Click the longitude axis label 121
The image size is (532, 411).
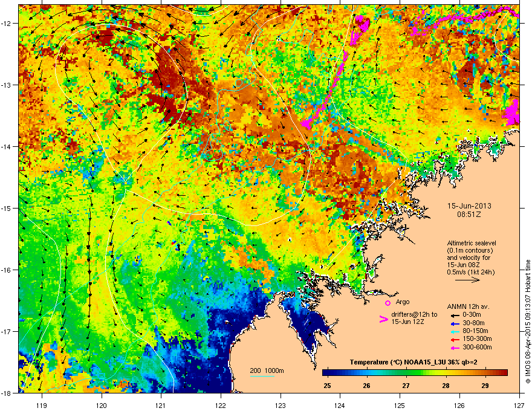pos(161,405)
